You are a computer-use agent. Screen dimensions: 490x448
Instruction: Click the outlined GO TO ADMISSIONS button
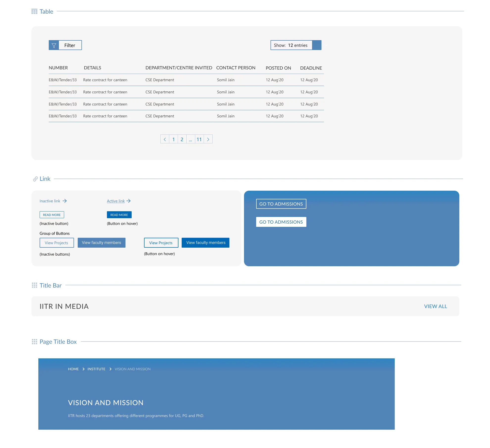pyautogui.click(x=281, y=204)
